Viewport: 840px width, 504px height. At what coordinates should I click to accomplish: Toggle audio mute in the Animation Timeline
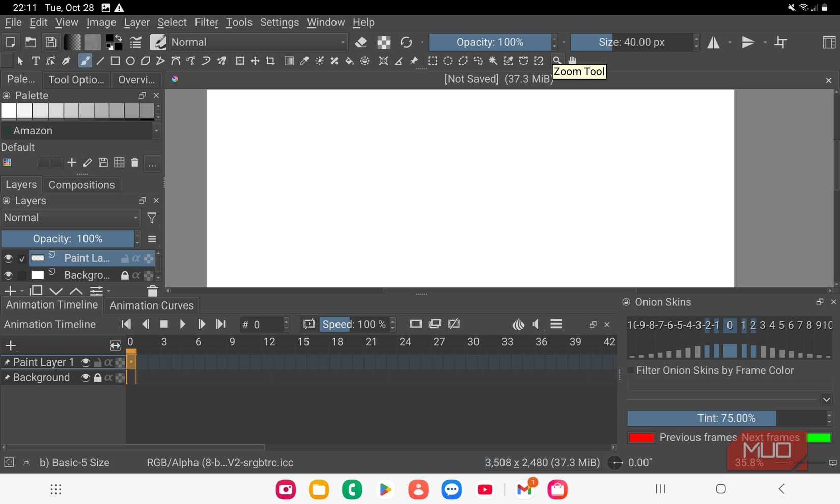coord(536,324)
